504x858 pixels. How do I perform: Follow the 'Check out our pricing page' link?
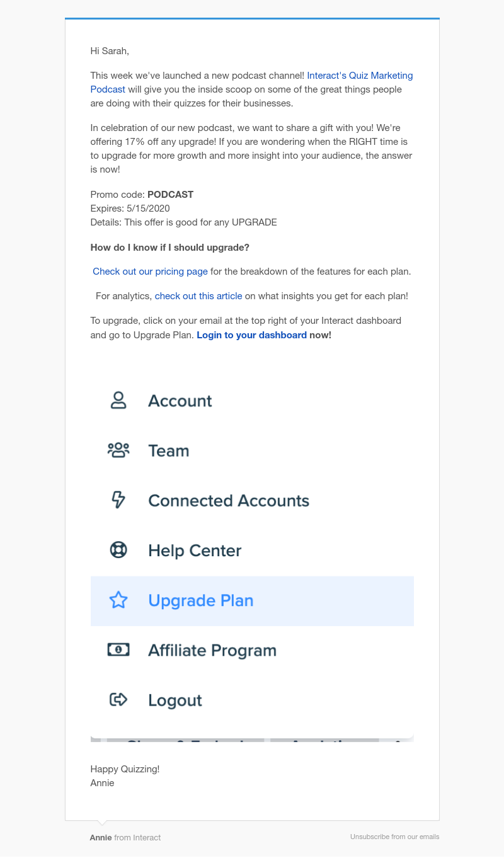(150, 272)
